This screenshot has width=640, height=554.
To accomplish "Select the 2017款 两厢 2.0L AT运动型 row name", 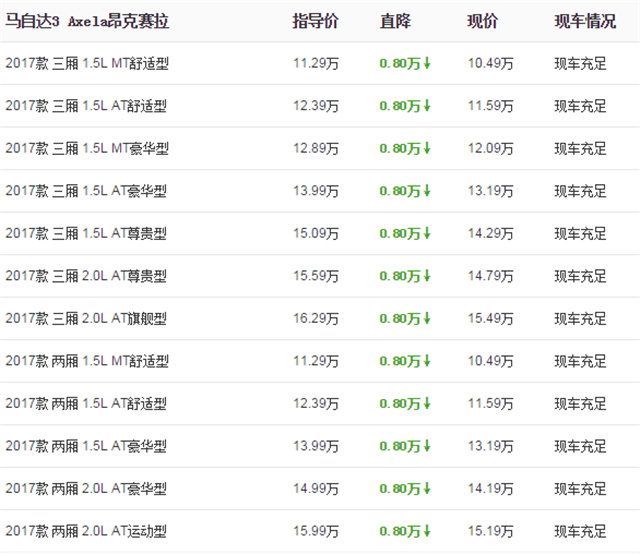I will tap(86, 531).
